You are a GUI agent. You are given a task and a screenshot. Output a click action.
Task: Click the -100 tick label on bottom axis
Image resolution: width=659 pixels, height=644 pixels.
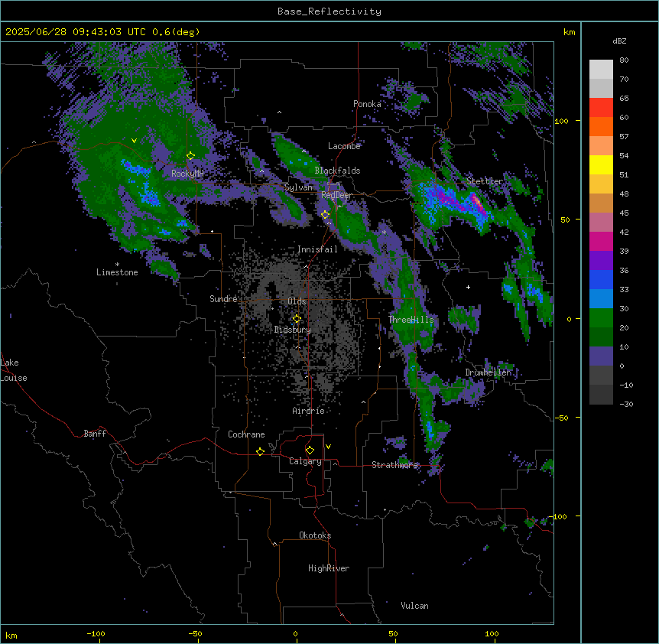(96, 633)
